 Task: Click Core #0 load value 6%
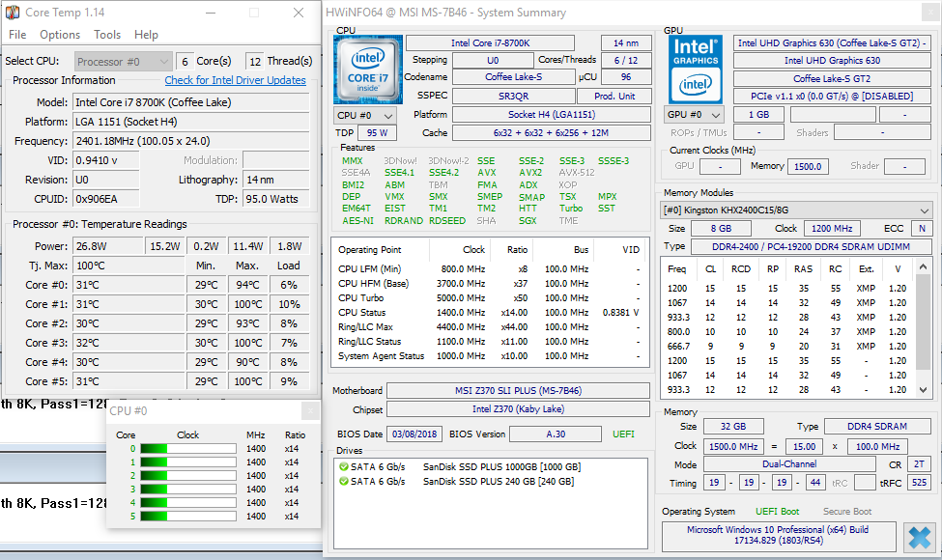289,285
